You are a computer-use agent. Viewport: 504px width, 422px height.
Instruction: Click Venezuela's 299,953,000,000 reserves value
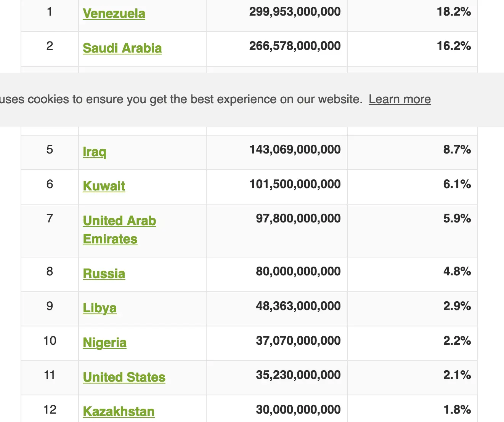pyautogui.click(x=295, y=12)
